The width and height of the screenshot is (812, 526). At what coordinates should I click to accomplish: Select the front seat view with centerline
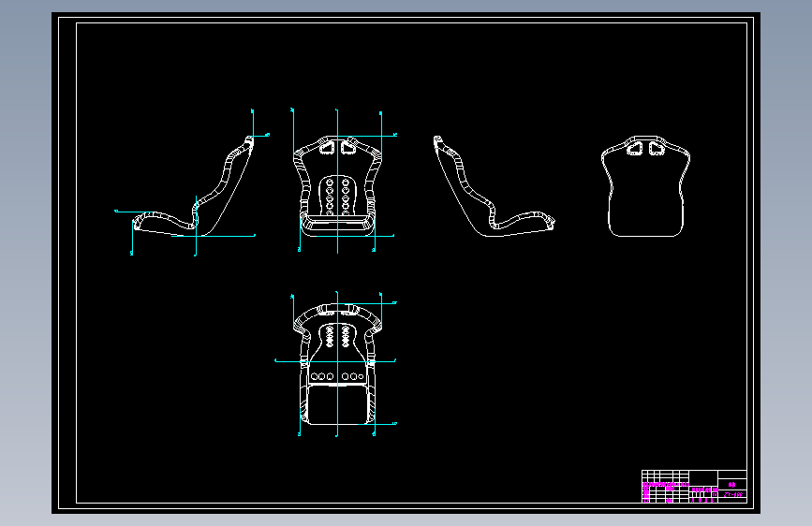click(x=337, y=186)
